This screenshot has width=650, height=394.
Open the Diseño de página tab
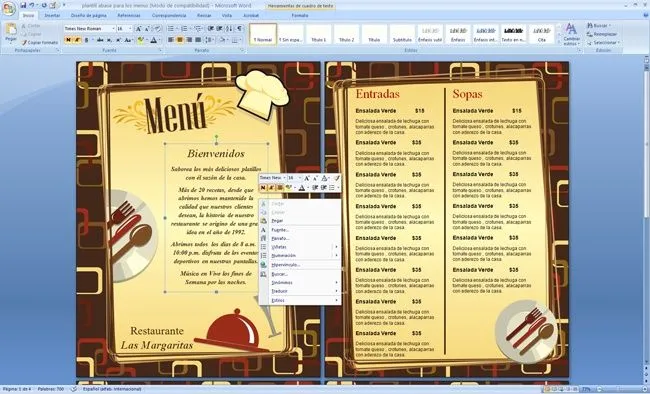point(88,15)
